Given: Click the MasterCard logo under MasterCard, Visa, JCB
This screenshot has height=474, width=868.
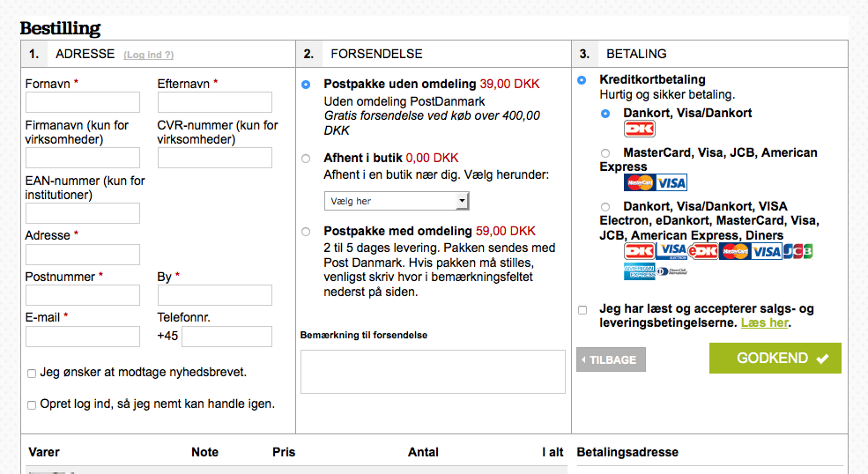Looking at the screenshot, I should [x=640, y=182].
